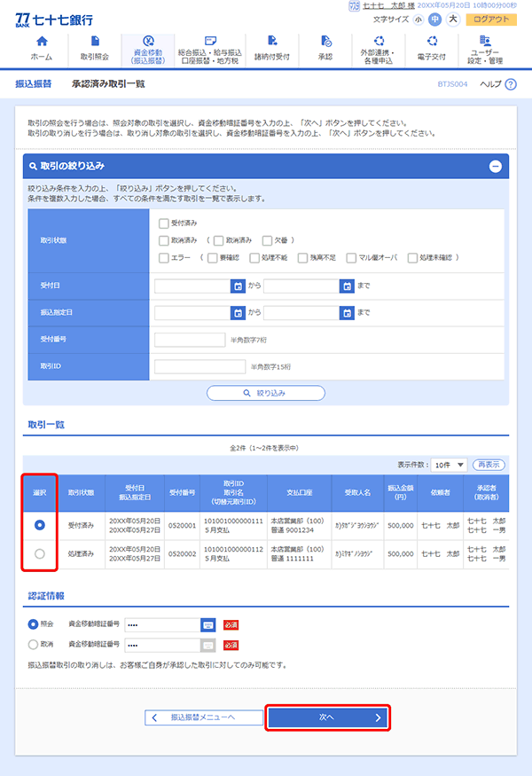Select the 照会 radio option
This screenshot has width=532, height=776.
(x=33, y=624)
